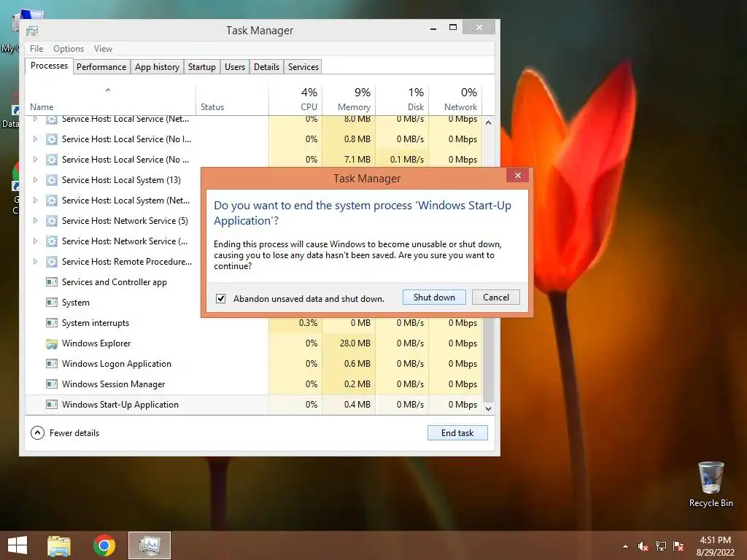
Task: Click gear icon of Service Host: Network Service (5)
Action: [52, 221]
